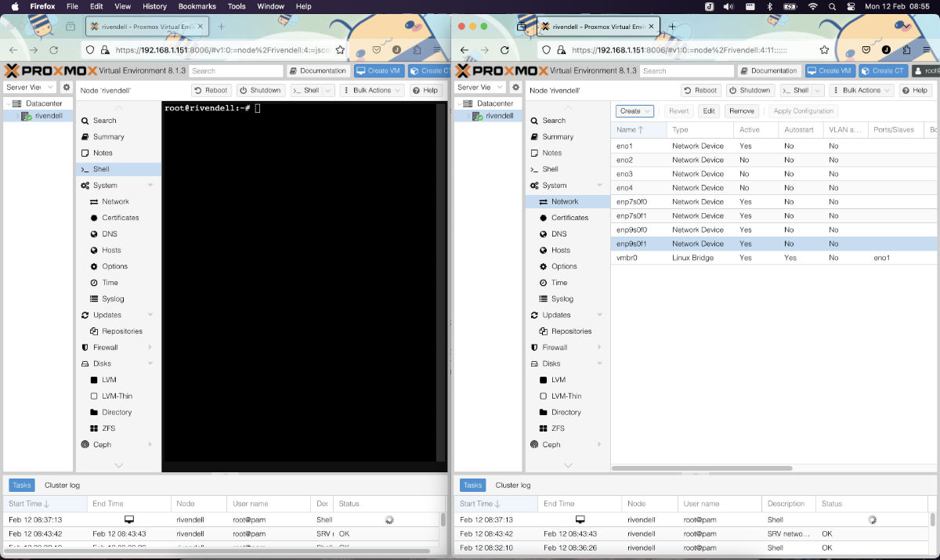Open the Create dropdown in Network panel

pos(634,110)
